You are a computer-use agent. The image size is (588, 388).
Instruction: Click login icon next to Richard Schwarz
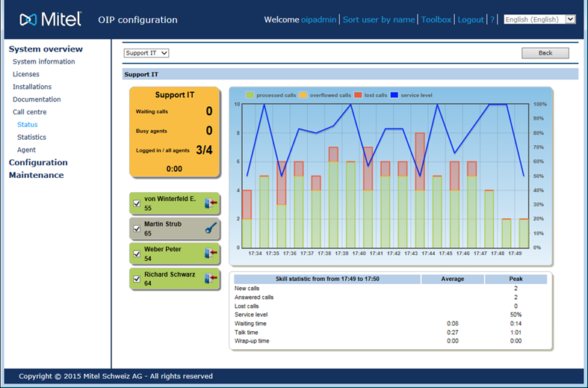tap(210, 279)
